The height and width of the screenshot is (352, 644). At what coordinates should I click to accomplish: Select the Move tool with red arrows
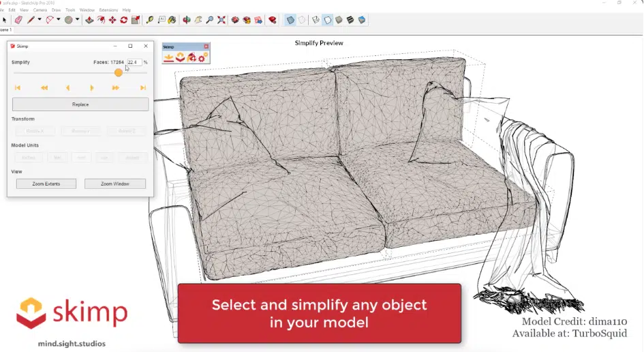tap(112, 20)
